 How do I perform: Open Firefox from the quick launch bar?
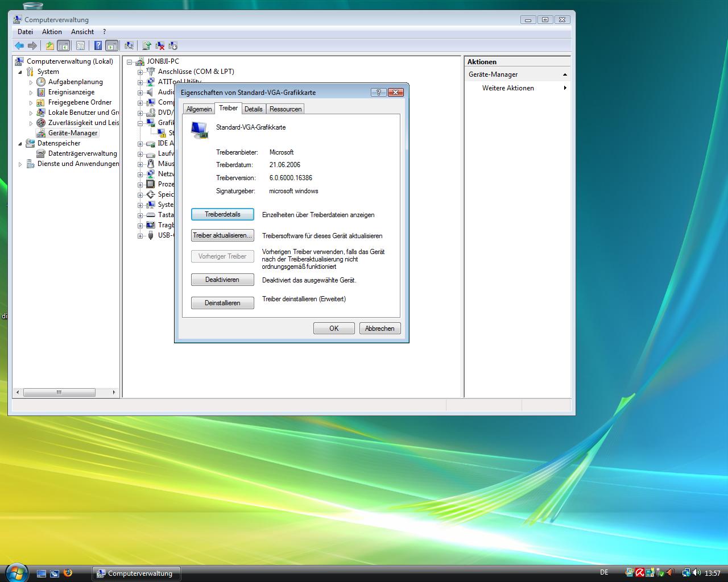click(68, 573)
